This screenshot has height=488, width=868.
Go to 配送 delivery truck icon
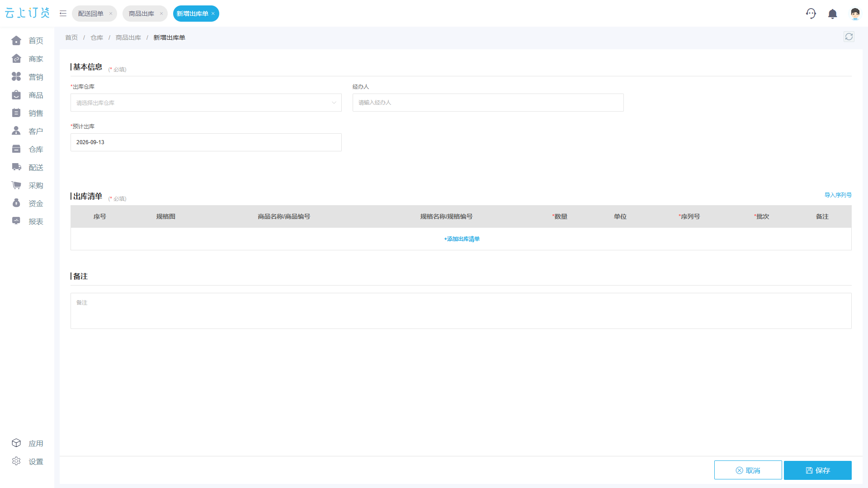(x=16, y=167)
